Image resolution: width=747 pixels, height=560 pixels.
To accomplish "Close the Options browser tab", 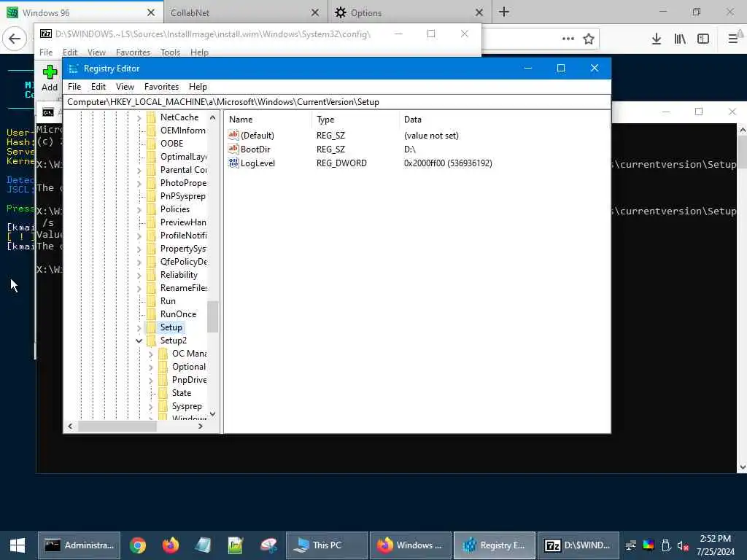I will coord(479,13).
